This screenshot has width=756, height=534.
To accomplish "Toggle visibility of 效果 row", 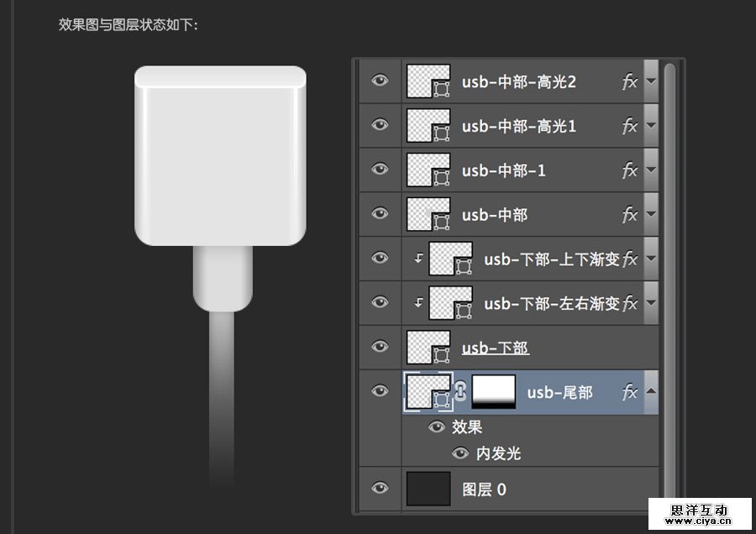I will (437, 427).
